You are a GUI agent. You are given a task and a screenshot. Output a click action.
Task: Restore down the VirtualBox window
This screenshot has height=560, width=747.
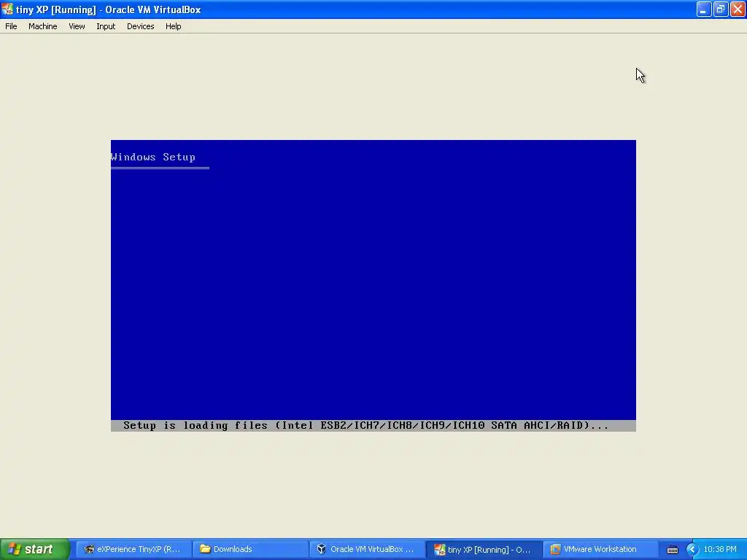[x=720, y=9]
